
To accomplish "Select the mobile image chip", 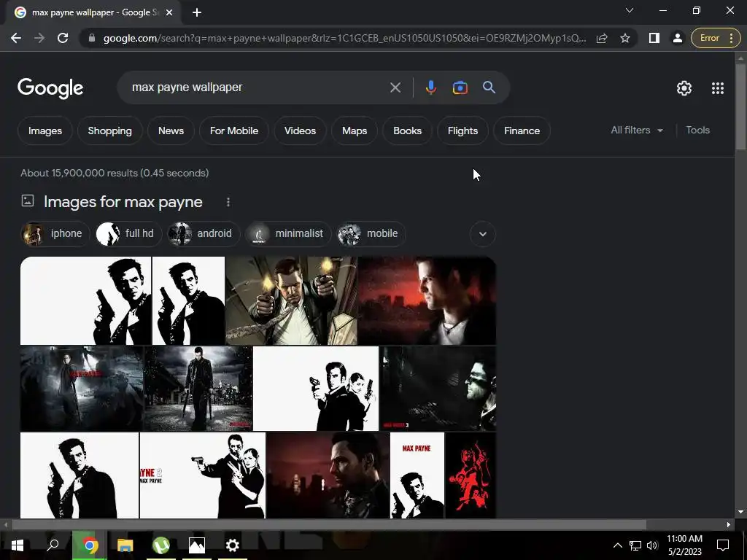I will click(371, 234).
